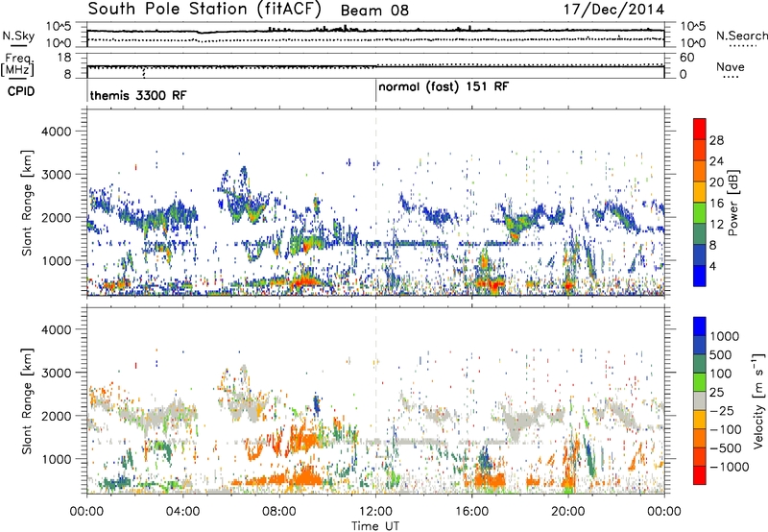The image size is (768, 532).
Task: Click the '3000' tick of the velocity panel
Action: click(57, 373)
